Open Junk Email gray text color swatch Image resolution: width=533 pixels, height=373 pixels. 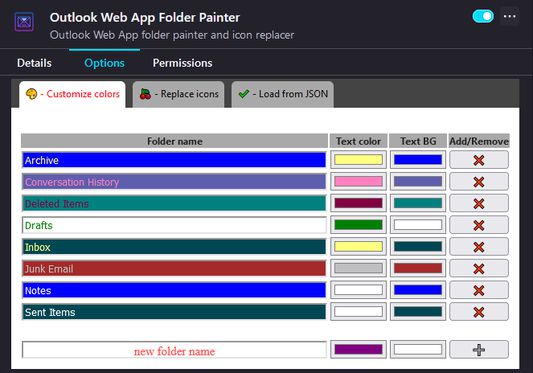point(358,268)
